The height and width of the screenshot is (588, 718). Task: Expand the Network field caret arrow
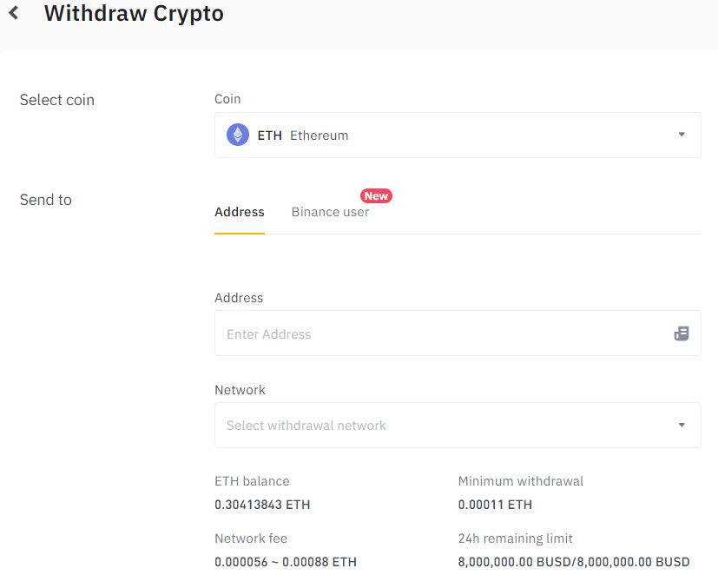(x=682, y=425)
